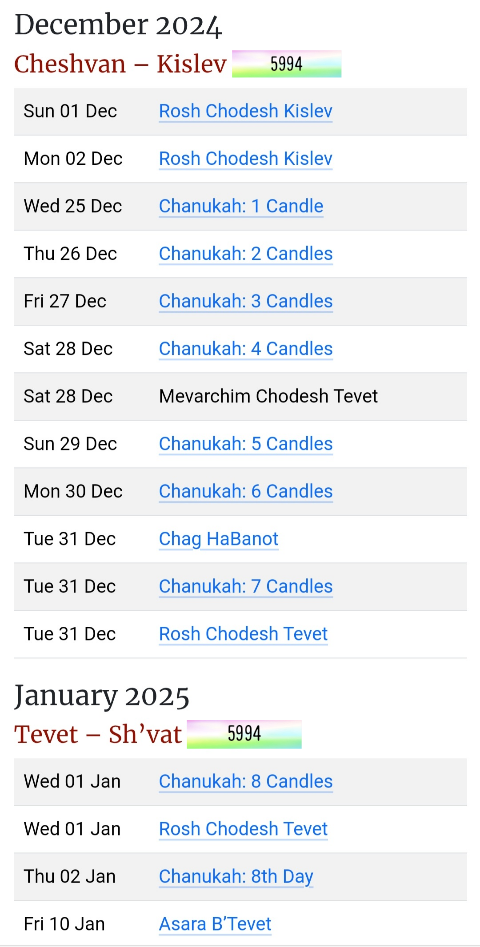
Task: Click the December 2024 heading
Action: point(118,26)
